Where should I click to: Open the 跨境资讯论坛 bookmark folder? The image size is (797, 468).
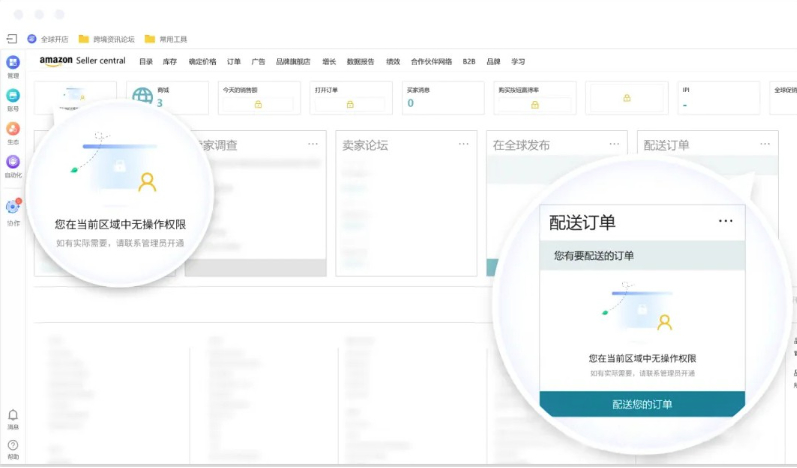point(107,39)
